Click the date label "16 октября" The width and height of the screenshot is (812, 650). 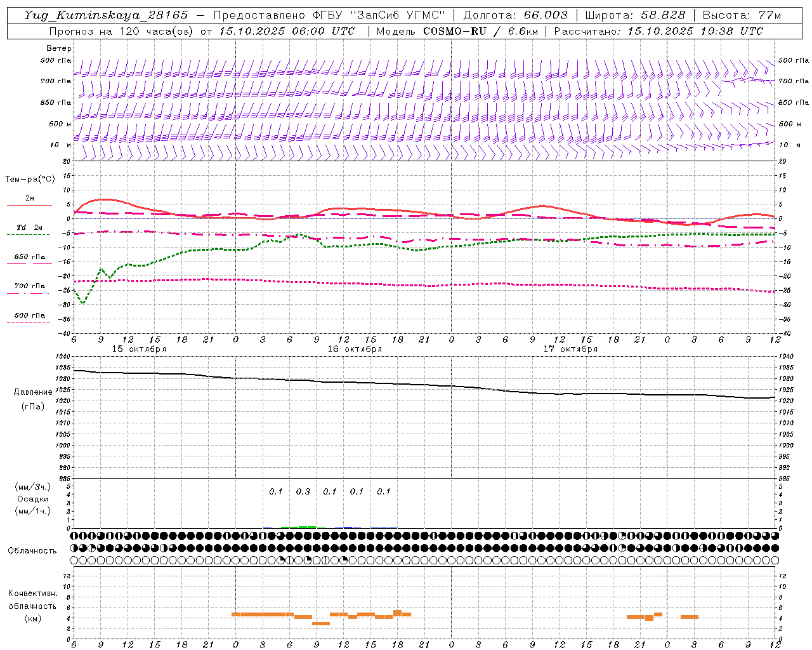point(355,349)
